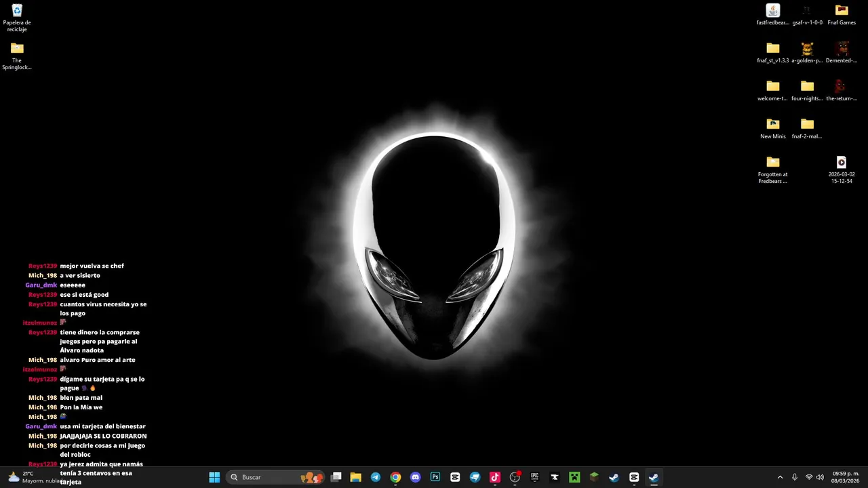Screen dimensions: 868x488
Task: Select the a-golden-p... game icon
Action: 807,53
